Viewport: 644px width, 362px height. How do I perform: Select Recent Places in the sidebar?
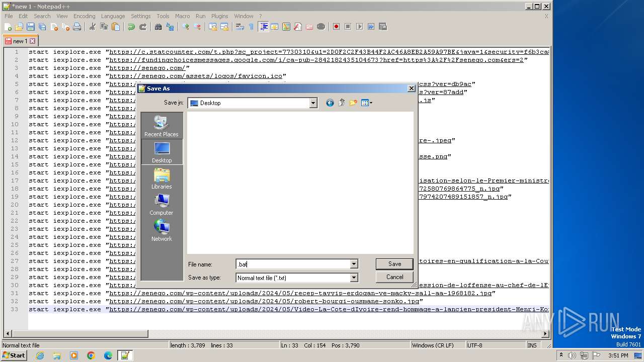click(x=162, y=126)
